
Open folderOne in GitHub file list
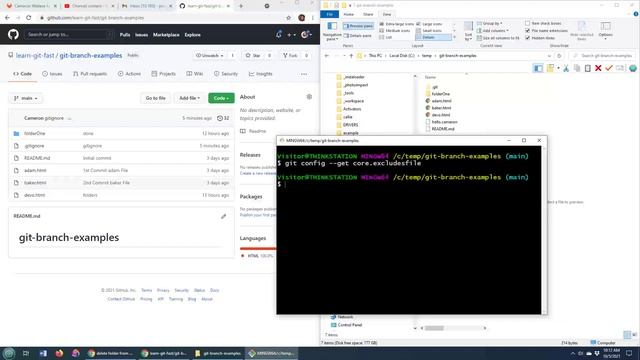click(35, 133)
